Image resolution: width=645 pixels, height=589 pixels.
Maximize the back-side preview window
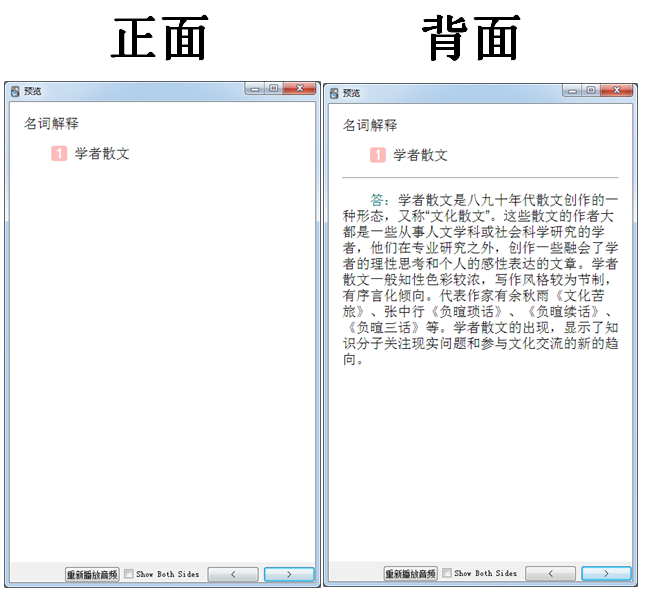(x=591, y=90)
